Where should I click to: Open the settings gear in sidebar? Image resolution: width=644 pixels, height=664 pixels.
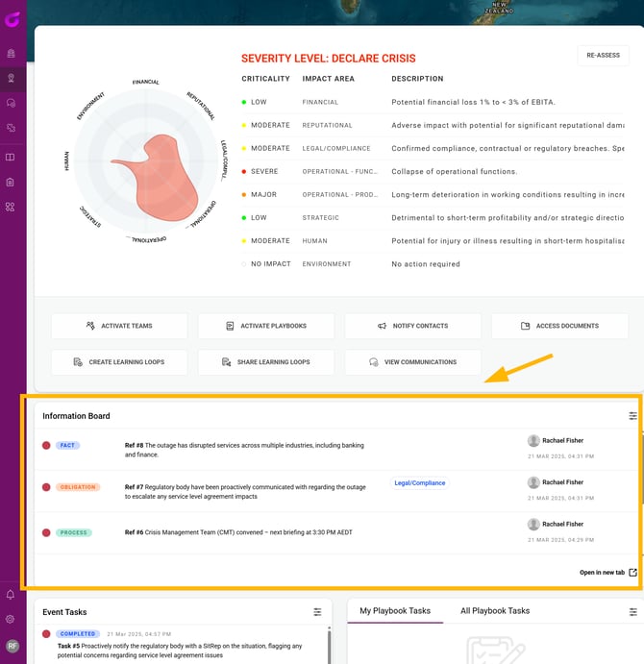[x=11, y=619]
